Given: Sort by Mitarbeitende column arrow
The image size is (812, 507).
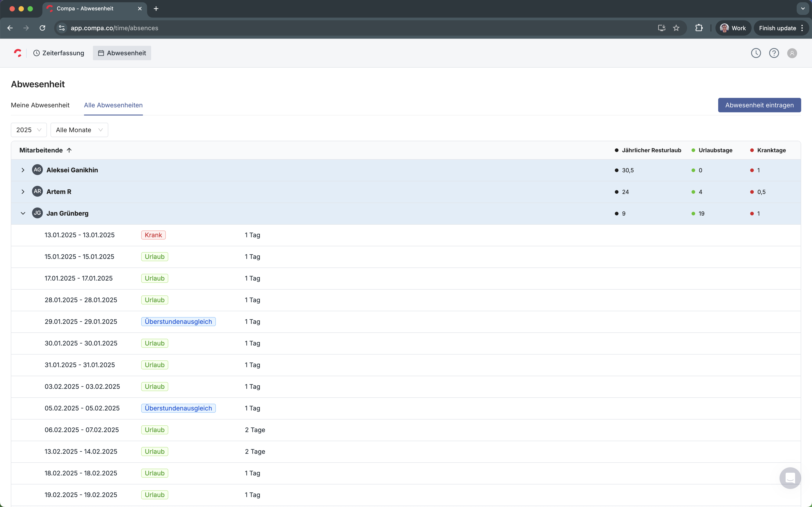Looking at the screenshot, I should point(69,150).
